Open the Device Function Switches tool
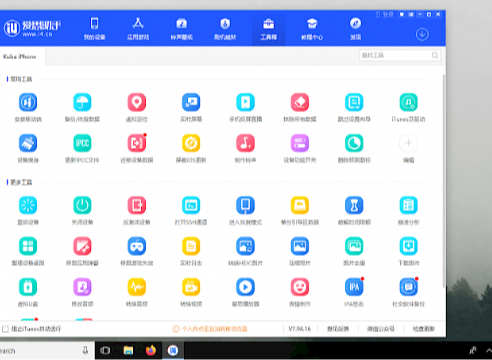 [300, 143]
